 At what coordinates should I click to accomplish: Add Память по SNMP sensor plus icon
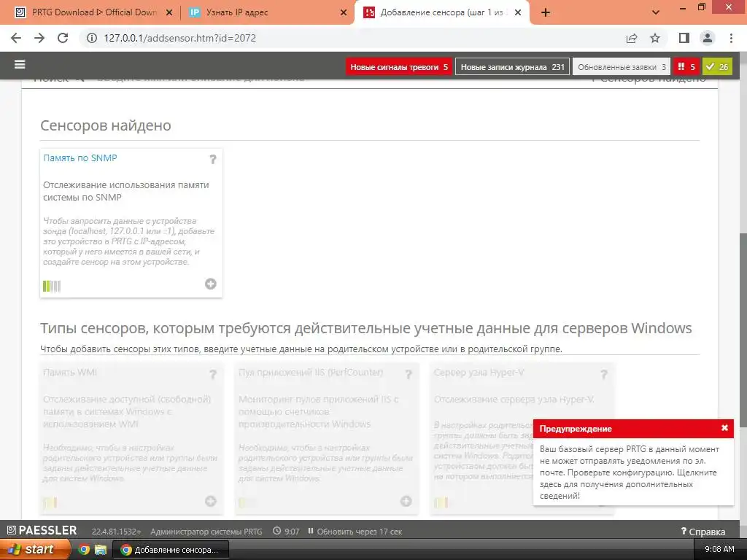pos(211,284)
